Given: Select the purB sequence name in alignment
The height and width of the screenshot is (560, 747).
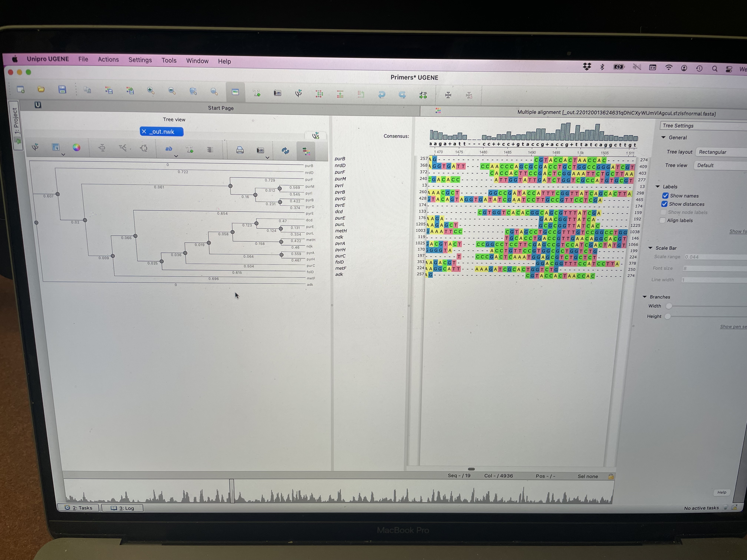Looking at the screenshot, I should point(340,159).
